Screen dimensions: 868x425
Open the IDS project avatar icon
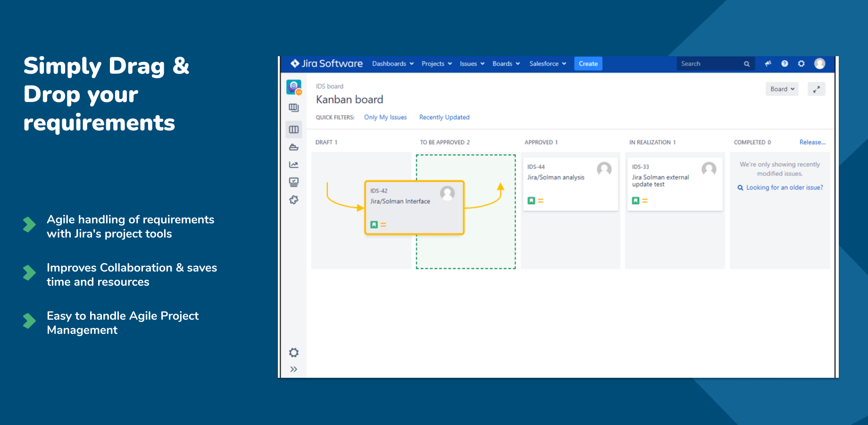pos(294,87)
